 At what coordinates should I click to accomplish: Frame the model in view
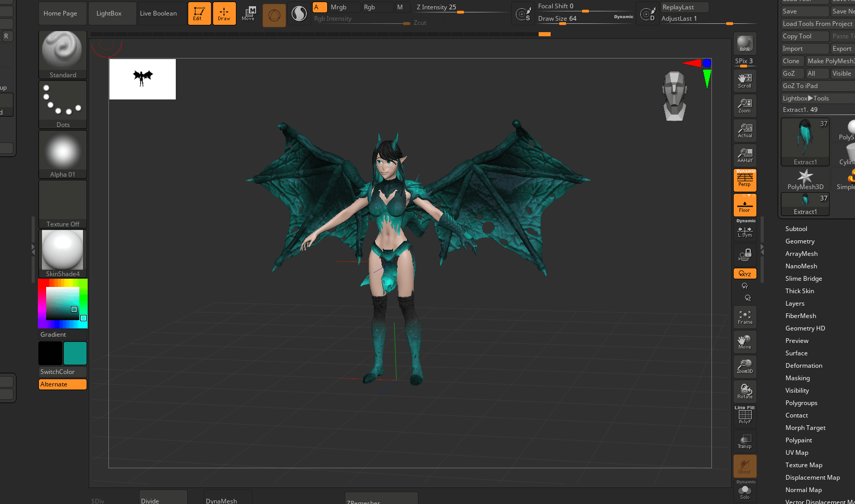[x=745, y=317]
